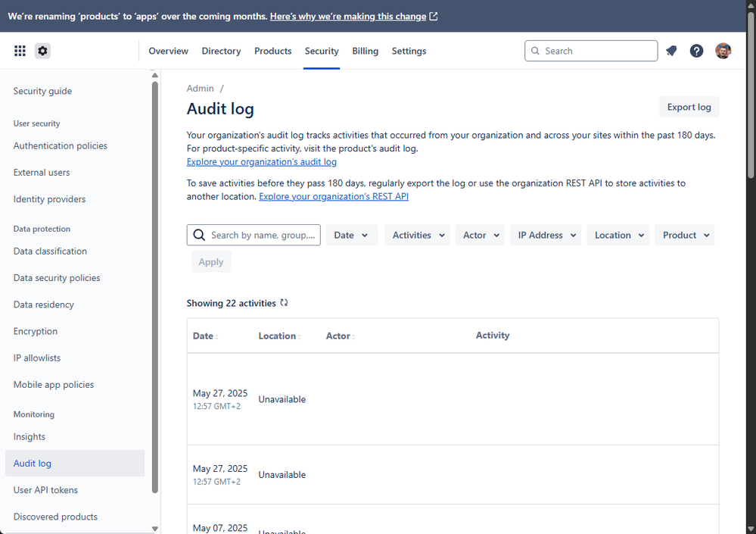Open Identity providers page
Viewport: 756px width, 534px height.
click(x=49, y=198)
